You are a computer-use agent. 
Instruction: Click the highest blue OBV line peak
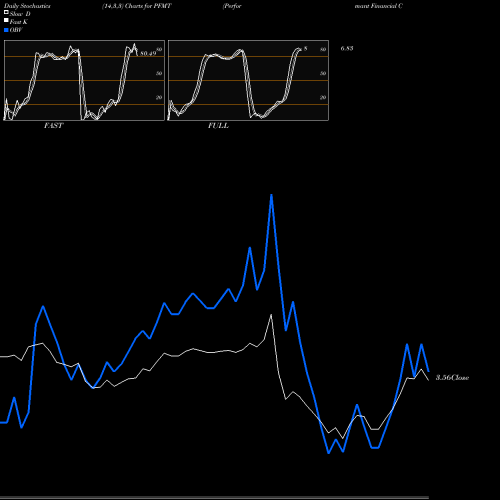click(x=271, y=195)
